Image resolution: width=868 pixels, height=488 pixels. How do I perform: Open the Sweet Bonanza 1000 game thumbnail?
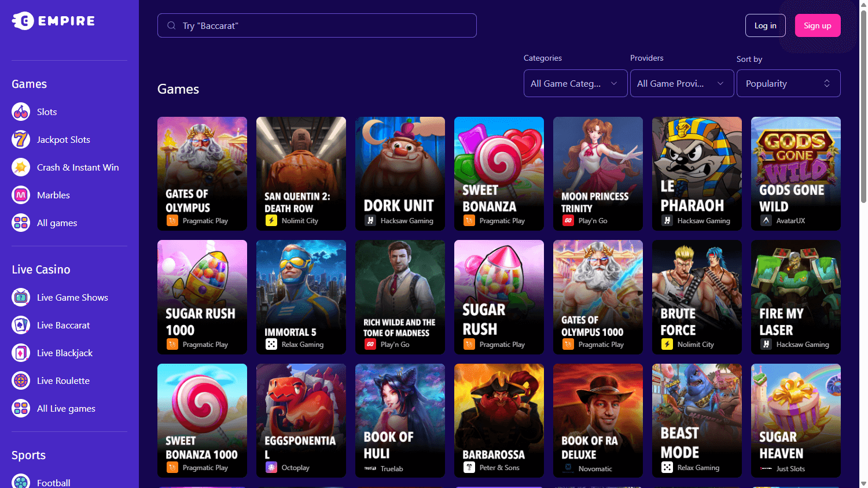coord(202,420)
